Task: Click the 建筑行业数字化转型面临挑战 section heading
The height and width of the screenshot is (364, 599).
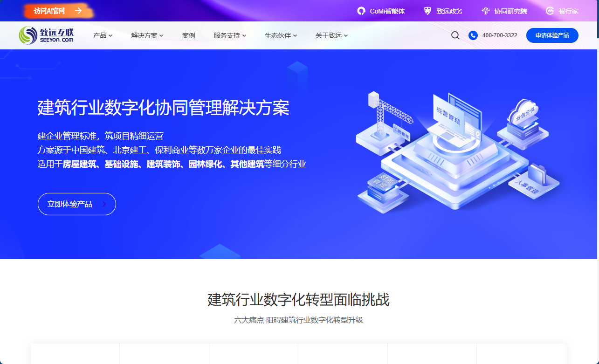Action: [x=298, y=300]
